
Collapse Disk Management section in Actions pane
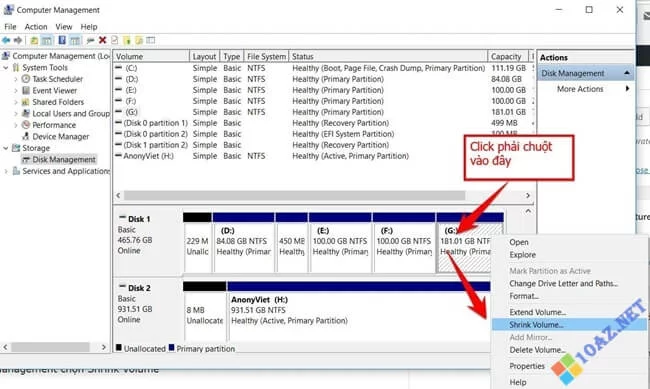pos(627,73)
